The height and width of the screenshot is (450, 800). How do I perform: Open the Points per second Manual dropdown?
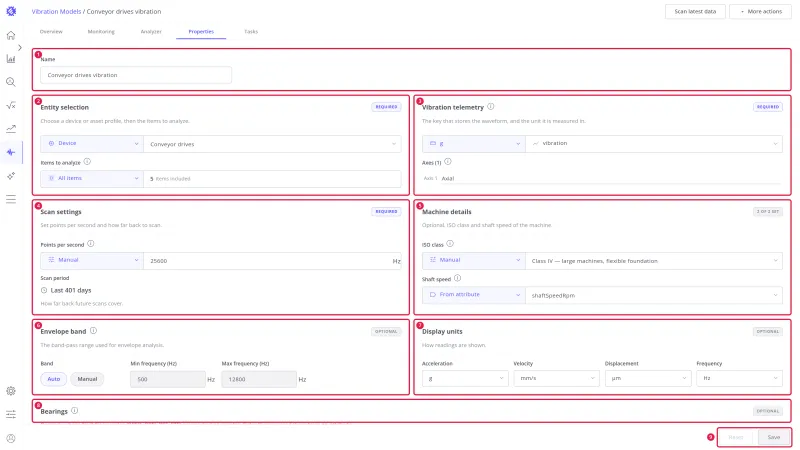click(92, 260)
